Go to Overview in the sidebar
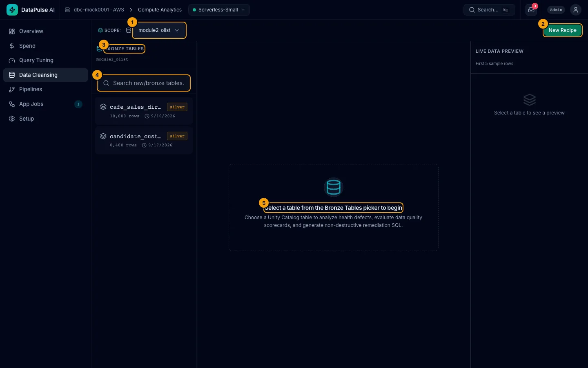This screenshot has height=368, width=588. pyautogui.click(x=45, y=31)
